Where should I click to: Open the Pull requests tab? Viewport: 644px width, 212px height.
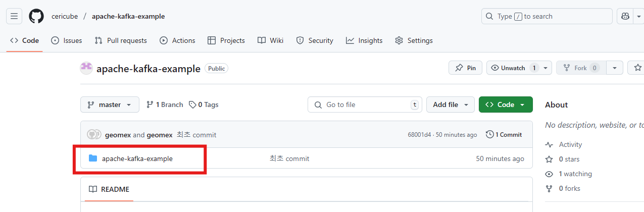121,40
